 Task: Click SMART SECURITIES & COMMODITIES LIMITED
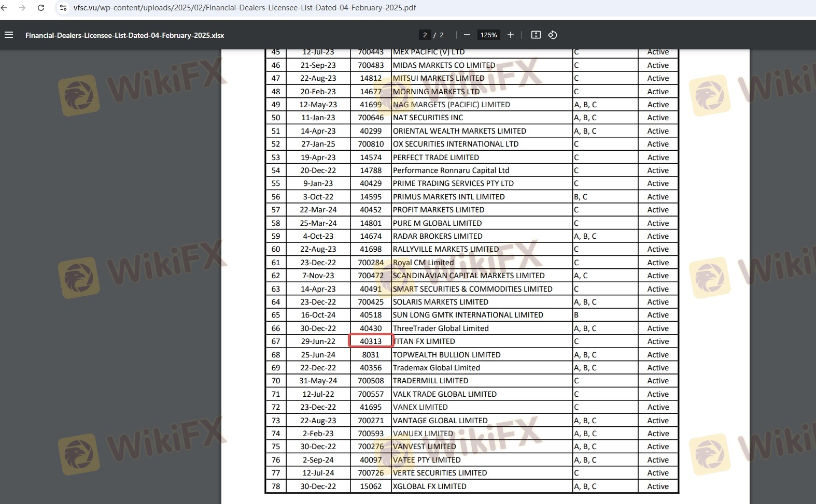pos(473,289)
